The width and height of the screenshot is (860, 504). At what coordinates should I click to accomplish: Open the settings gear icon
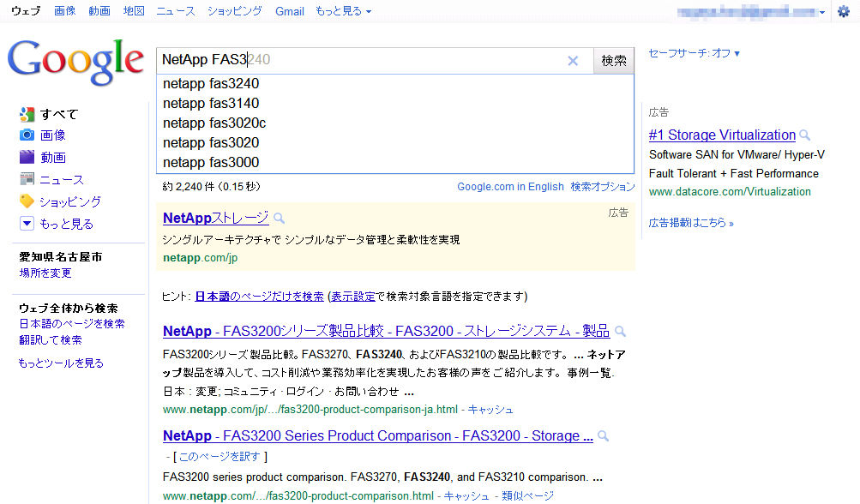(x=843, y=11)
